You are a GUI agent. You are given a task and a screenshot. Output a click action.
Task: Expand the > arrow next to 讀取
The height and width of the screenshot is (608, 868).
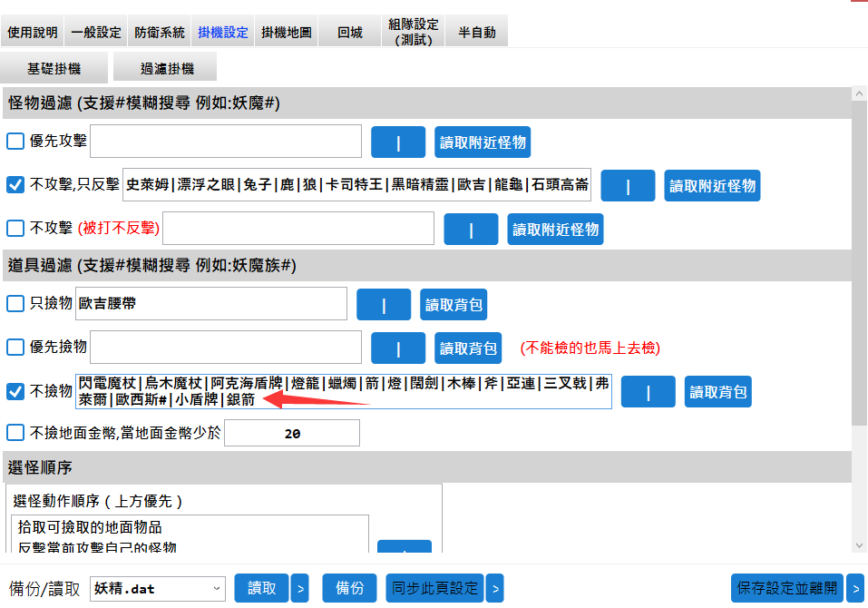click(x=300, y=588)
